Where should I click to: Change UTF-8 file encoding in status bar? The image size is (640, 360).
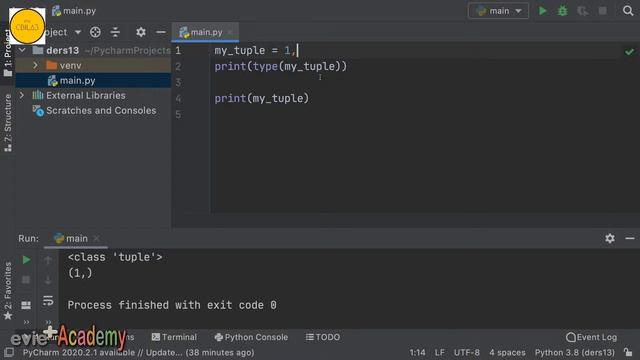[x=467, y=353]
